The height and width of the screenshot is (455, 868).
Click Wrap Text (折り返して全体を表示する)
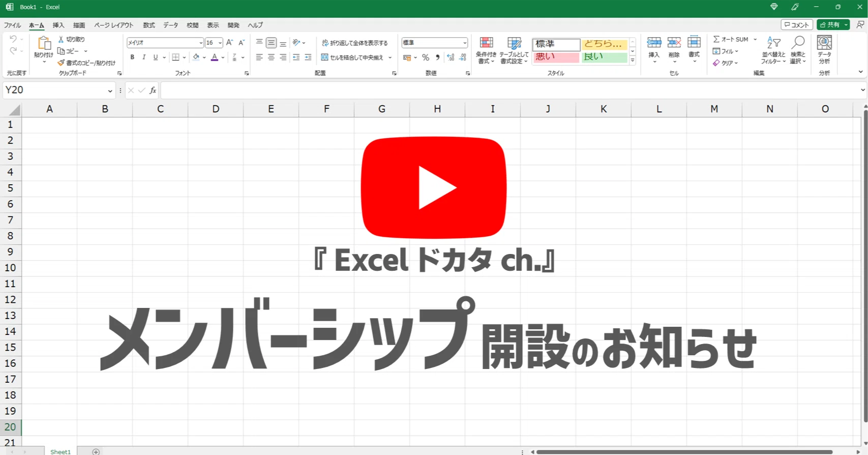pos(354,43)
